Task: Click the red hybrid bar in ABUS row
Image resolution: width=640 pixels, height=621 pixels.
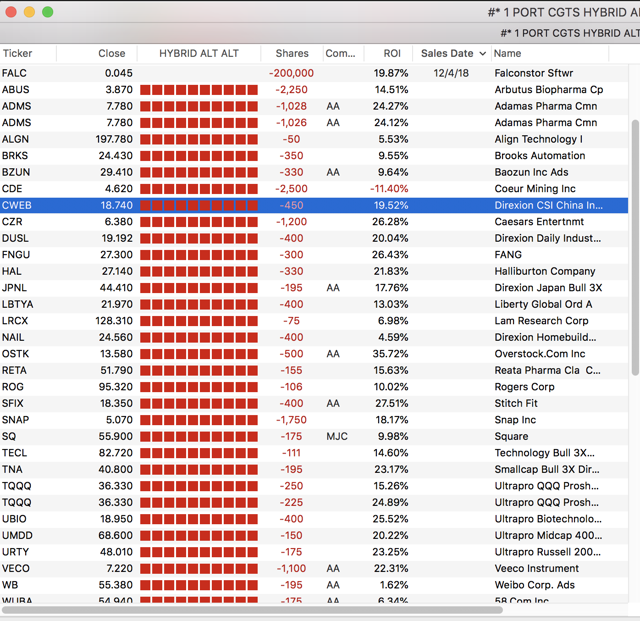Action: 199,90
